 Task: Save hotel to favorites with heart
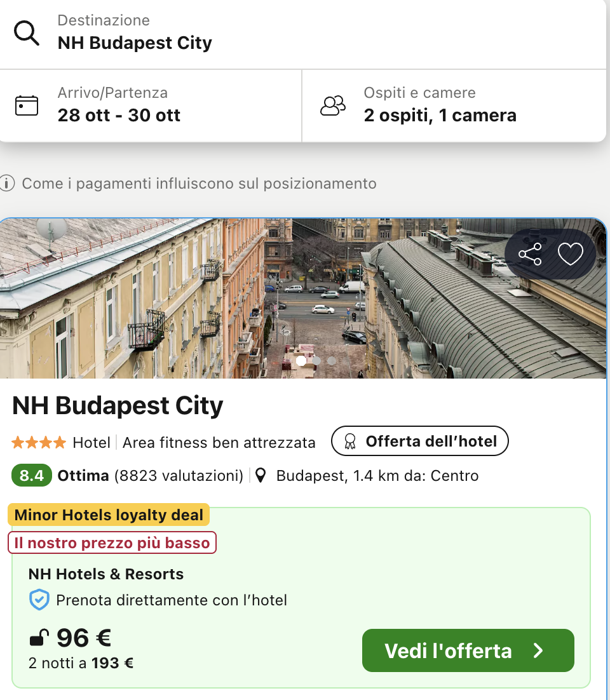click(x=570, y=254)
